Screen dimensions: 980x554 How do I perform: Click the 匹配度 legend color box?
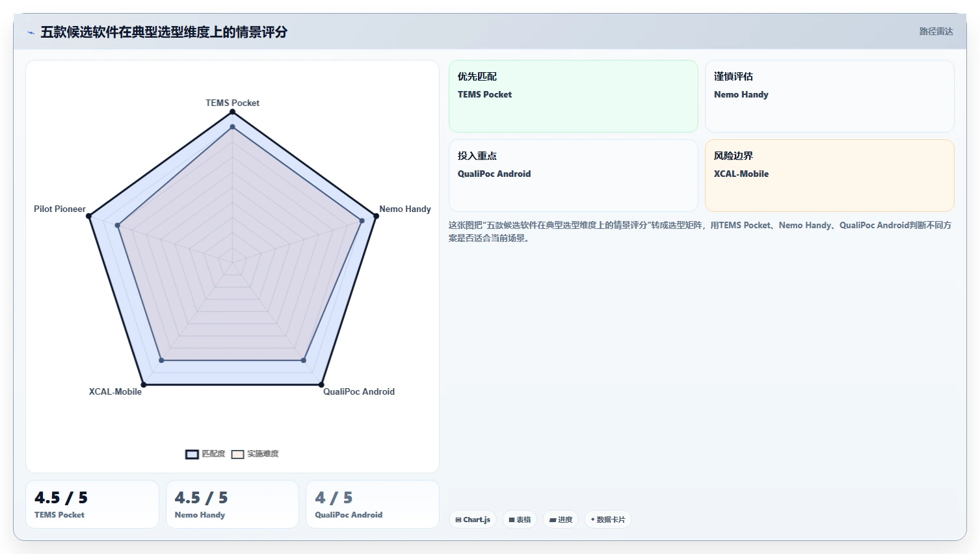(192, 455)
